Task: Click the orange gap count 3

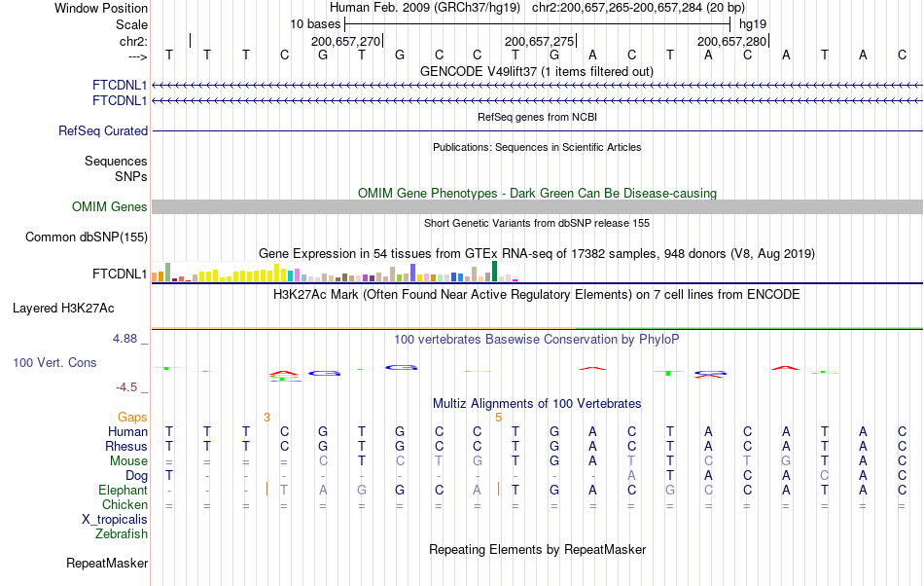Action: click(x=267, y=418)
